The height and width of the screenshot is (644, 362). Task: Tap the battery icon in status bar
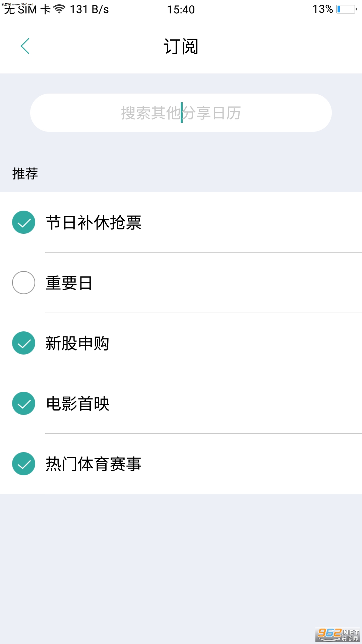[x=347, y=9]
